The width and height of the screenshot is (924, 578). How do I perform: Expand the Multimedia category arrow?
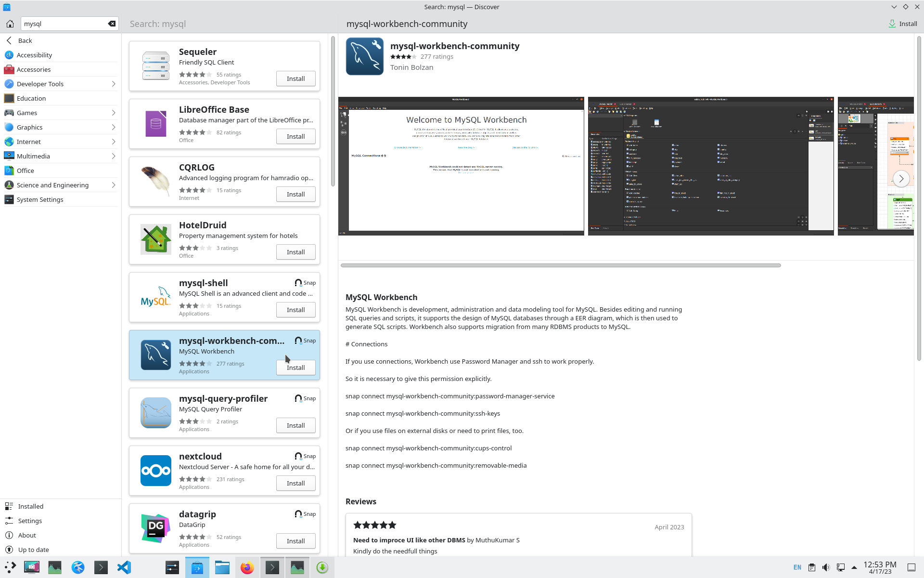[x=114, y=156]
